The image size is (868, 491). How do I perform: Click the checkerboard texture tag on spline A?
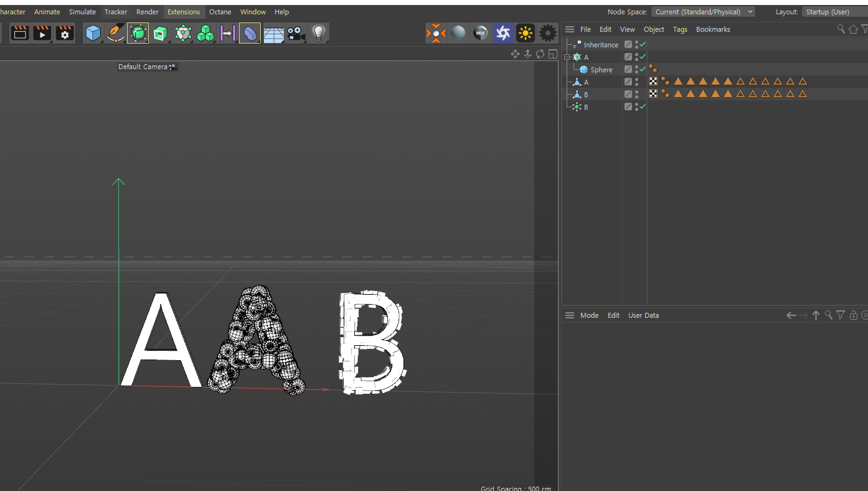pos(653,81)
